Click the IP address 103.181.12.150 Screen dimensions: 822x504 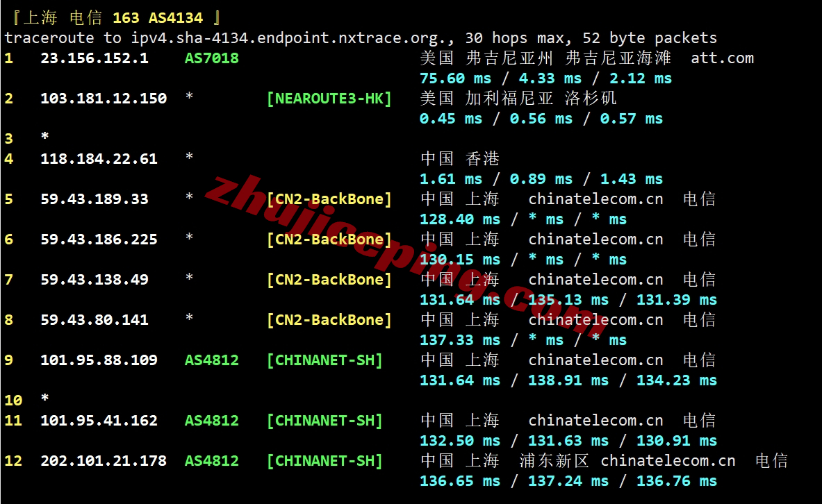pos(103,99)
